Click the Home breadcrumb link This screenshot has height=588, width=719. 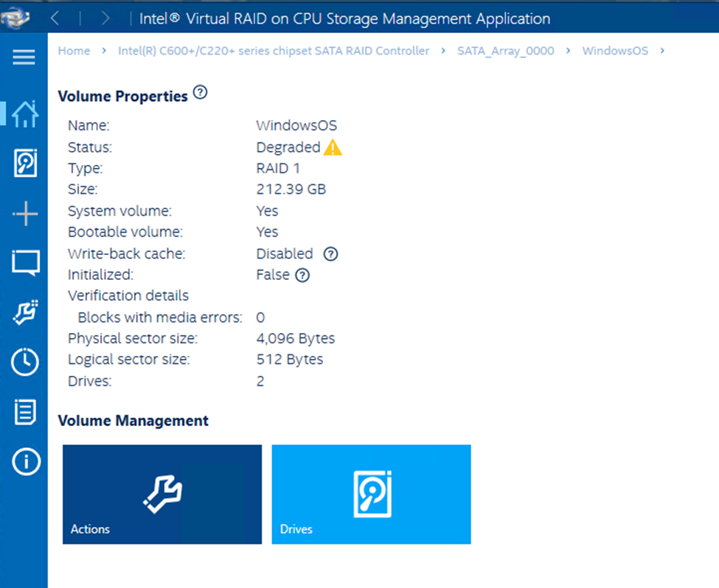pyautogui.click(x=74, y=51)
